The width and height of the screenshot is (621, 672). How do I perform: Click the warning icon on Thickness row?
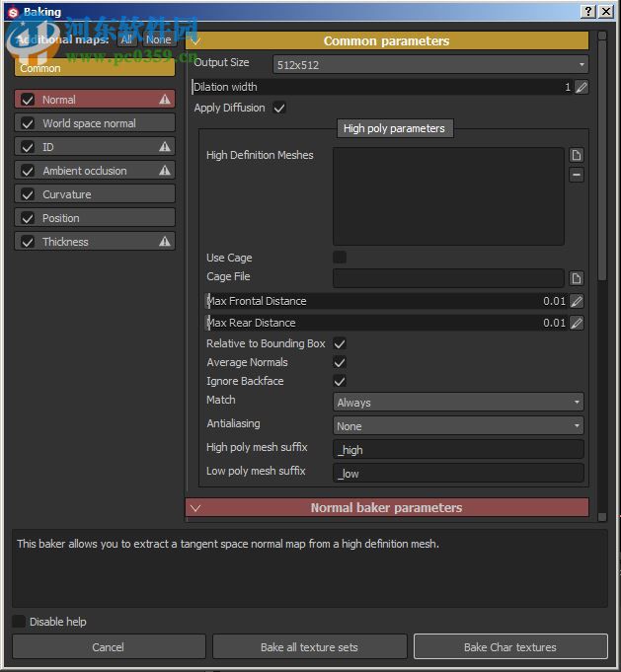pos(165,242)
